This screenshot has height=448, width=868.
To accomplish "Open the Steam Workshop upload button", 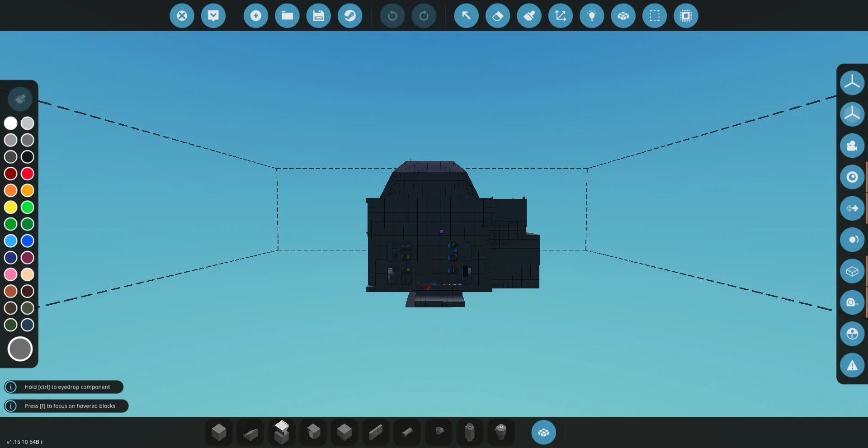I will pyautogui.click(x=350, y=16).
